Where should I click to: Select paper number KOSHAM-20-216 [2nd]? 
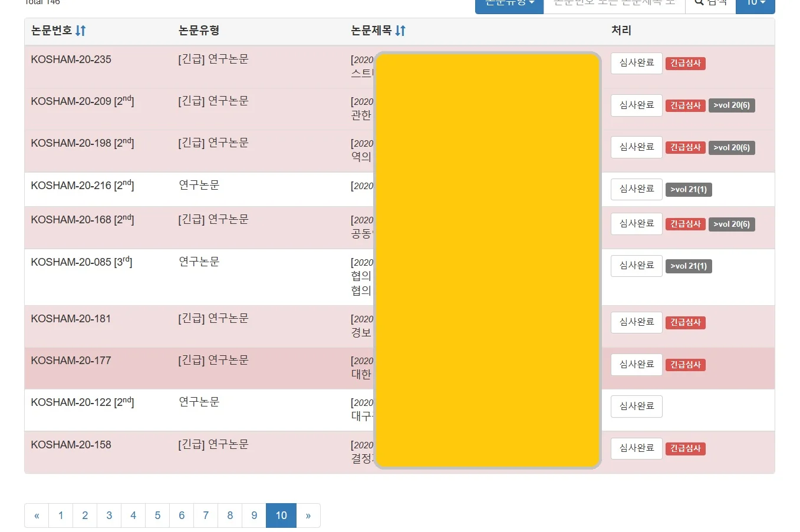(83, 186)
